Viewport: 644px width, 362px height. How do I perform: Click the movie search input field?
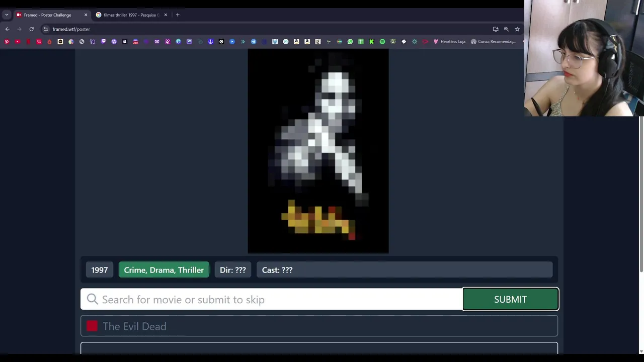pyautogui.click(x=272, y=299)
